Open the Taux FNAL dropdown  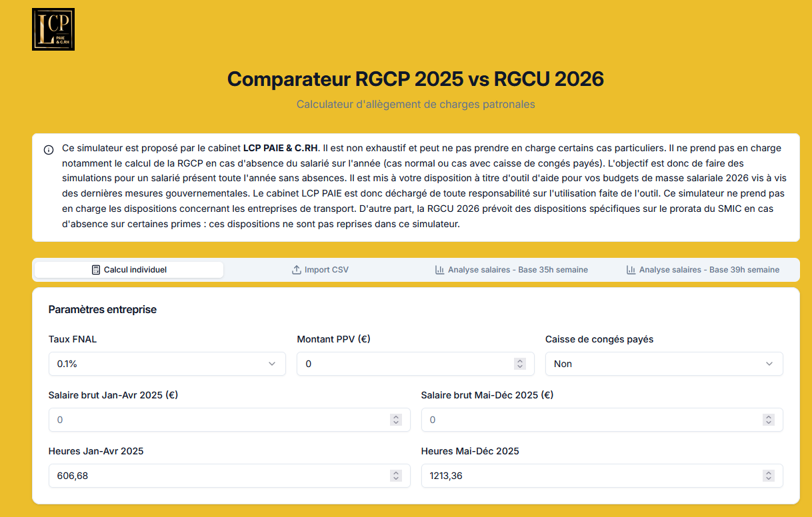[x=167, y=364]
